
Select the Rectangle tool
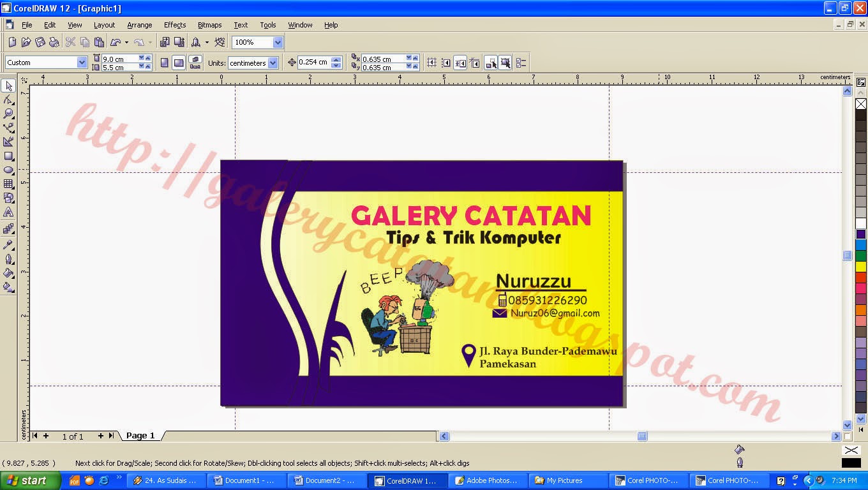8,156
